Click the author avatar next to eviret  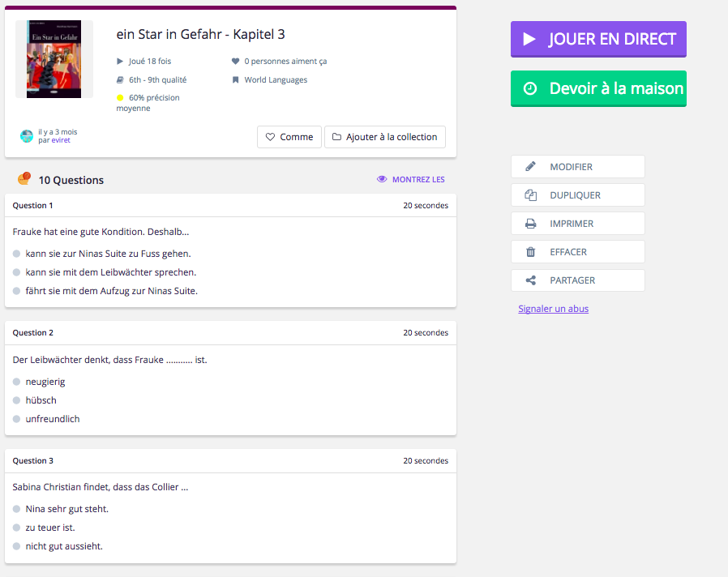[27, 135]
